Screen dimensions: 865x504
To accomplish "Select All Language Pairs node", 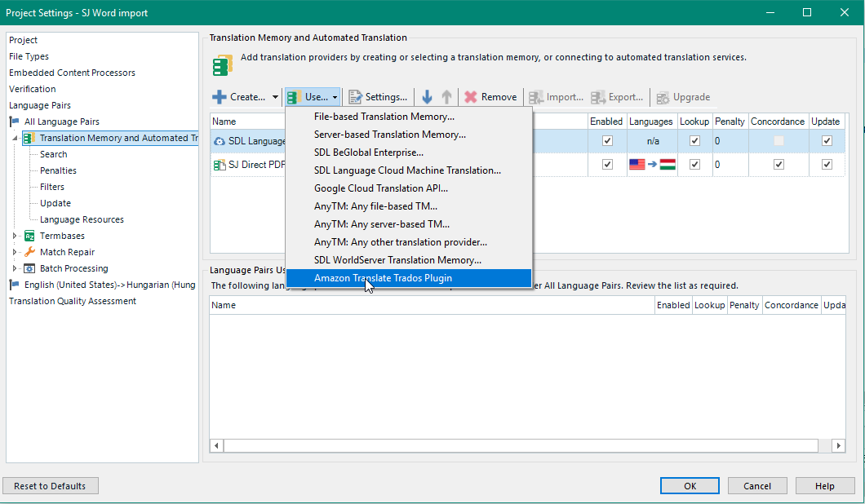I will coord(62,122).
